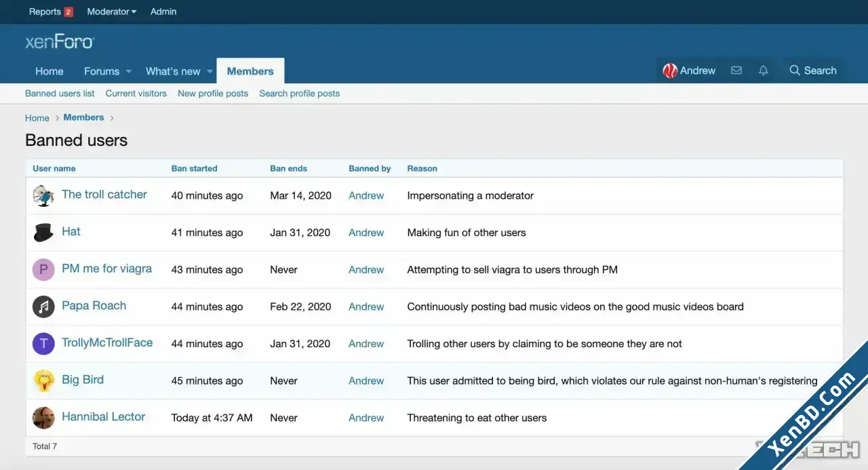Click Andrew in PM me for viagra row
The width and height of the screenshot is (868, 470).
click(x=366, y=269)
